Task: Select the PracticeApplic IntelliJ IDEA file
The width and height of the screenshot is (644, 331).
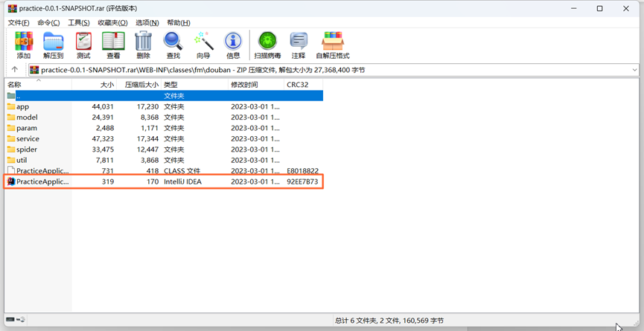Action: [42, 181]
